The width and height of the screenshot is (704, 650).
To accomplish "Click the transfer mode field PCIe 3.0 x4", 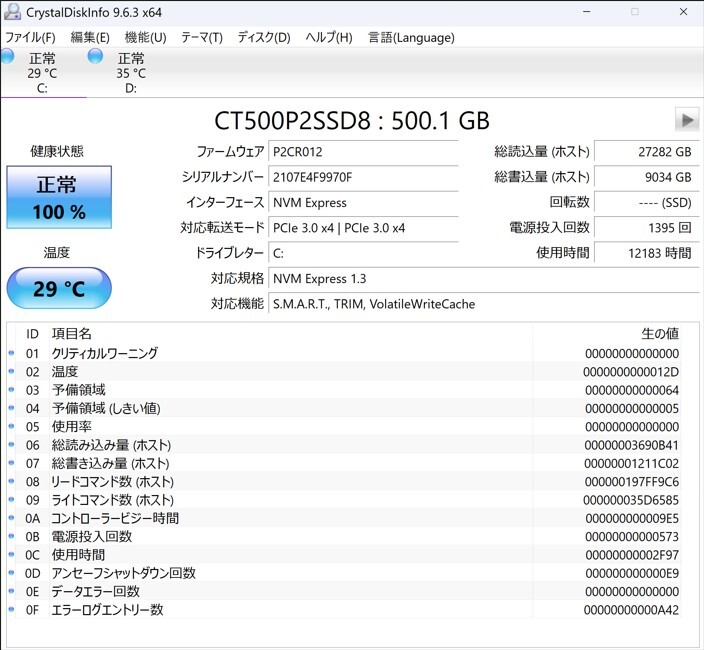I will pos(363,228).
